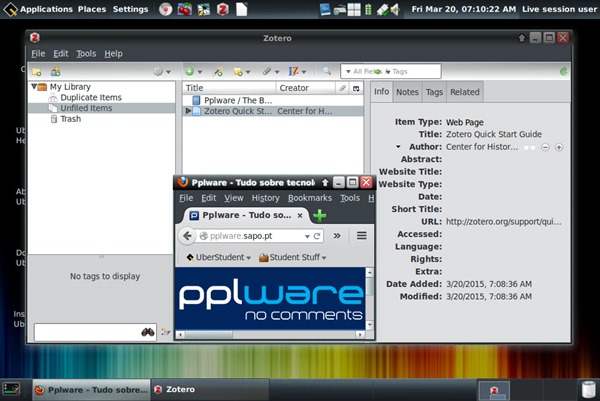Open the Locate dropdown arrow
Screen dimensions: 600x401
tap(304, 72)
